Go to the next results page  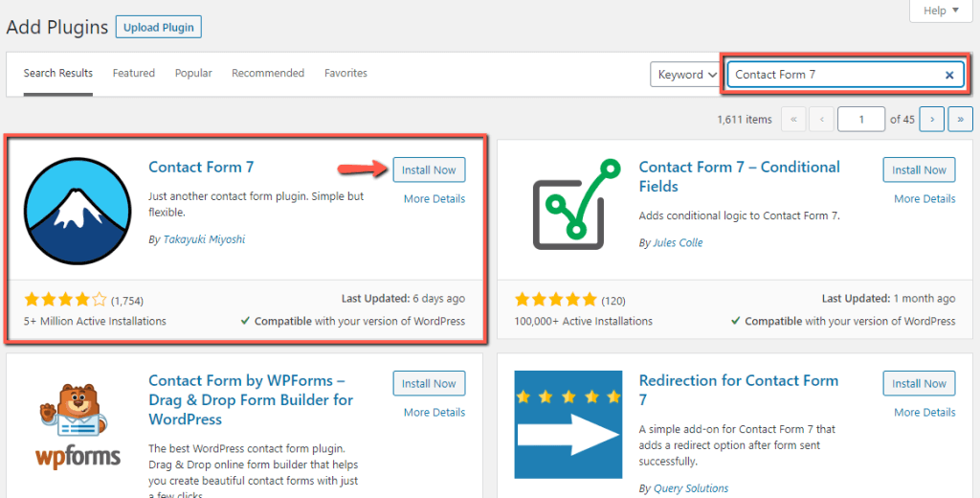[x=932, y=119]
